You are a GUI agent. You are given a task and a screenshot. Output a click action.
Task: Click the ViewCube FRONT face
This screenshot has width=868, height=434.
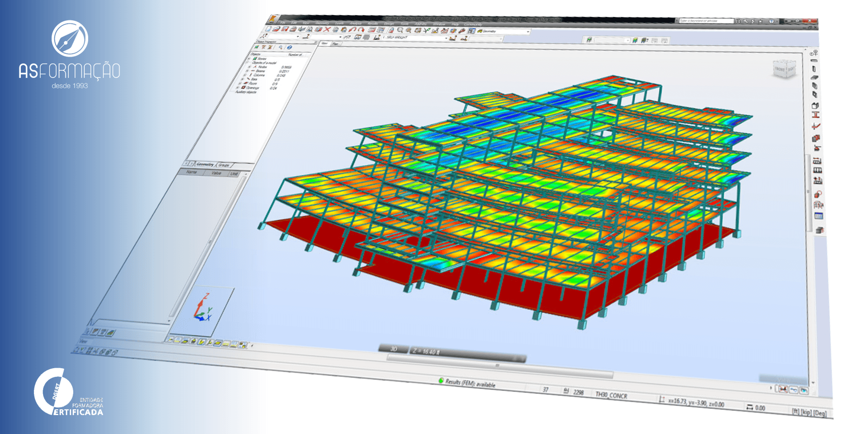[x=780, y=69]
